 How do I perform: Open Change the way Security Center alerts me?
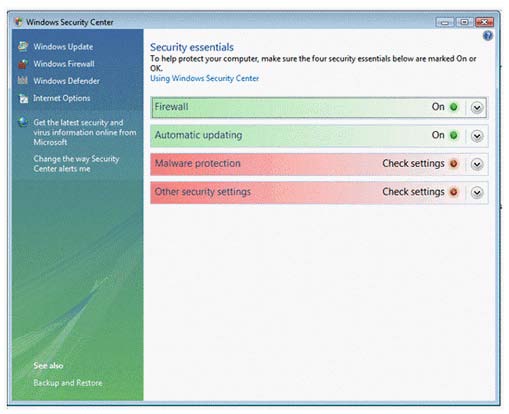point(76,164)
